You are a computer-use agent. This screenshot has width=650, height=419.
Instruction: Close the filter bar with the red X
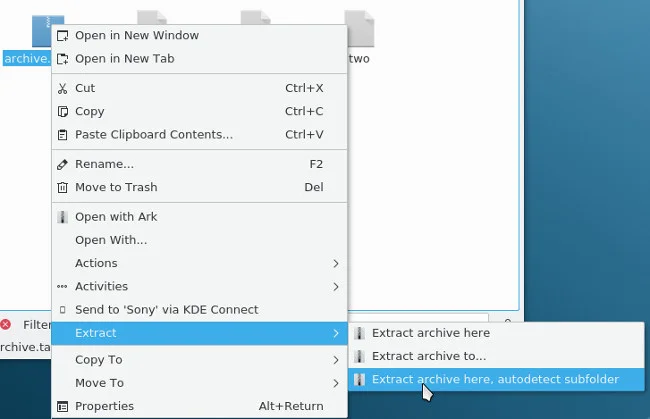[x=6, y=324]
